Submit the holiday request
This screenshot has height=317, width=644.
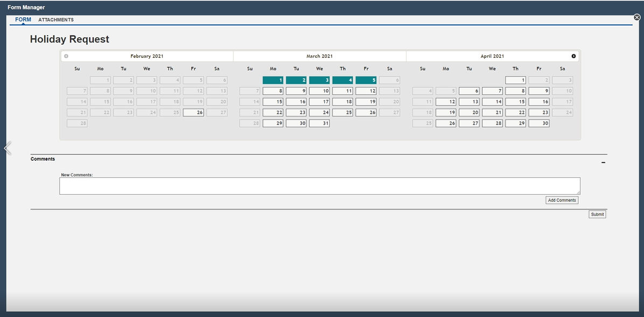coord(597,215)
